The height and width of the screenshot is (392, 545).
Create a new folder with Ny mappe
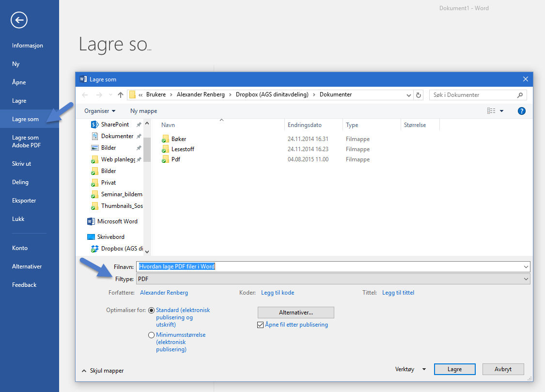point(143,111)
